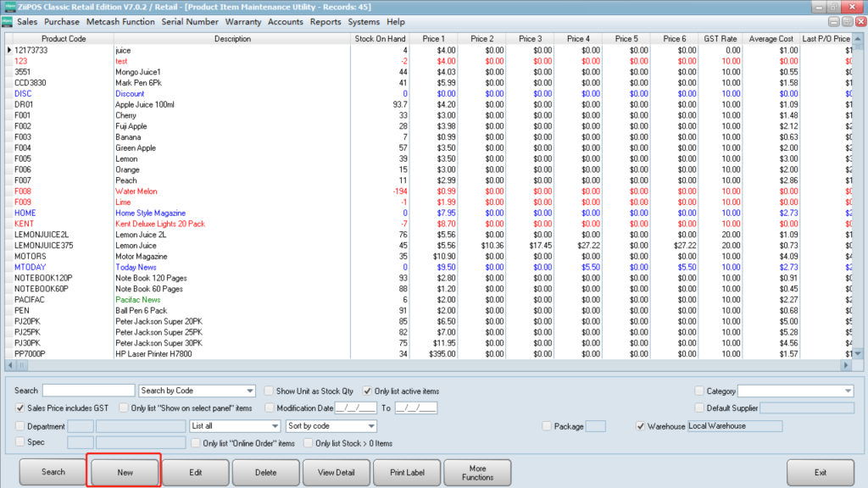Image resolution: width=868 pixels, height=488 pixels.
Task: Tick the 'Only list Stock > 0 Items' checkbox
Action: [309, 443]
